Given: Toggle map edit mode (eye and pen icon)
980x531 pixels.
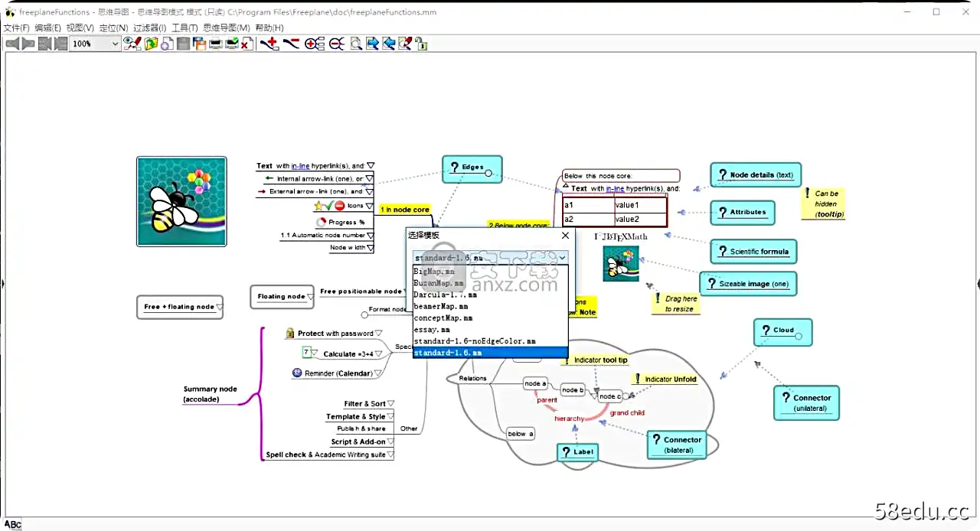Looking at the screenshot, I should (x=132, y=44).
